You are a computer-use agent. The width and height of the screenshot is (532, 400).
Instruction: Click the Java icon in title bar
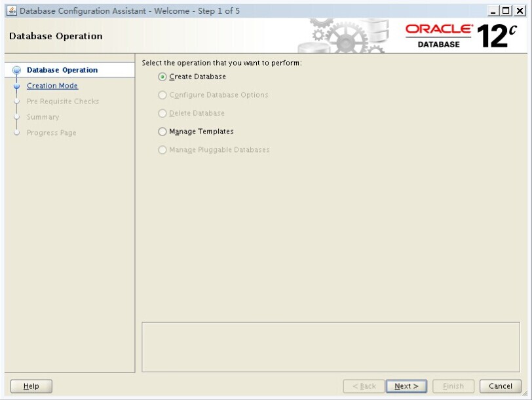coord(12,10)
